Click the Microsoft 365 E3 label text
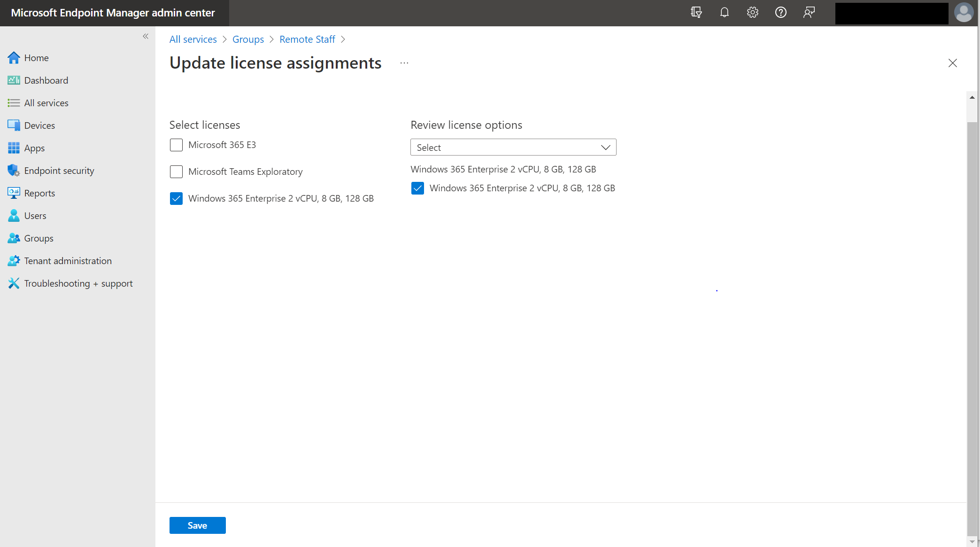This screenshot has width=980, height=547. 222,145
